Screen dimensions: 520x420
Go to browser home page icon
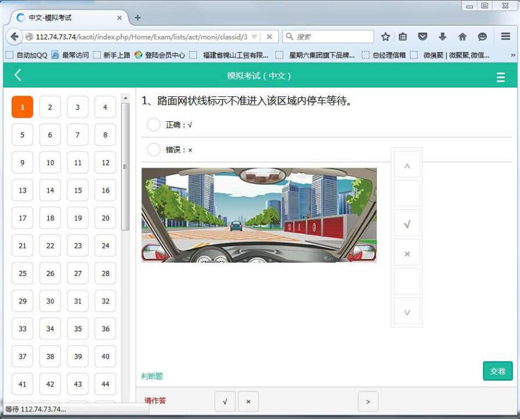coord(462,37)
